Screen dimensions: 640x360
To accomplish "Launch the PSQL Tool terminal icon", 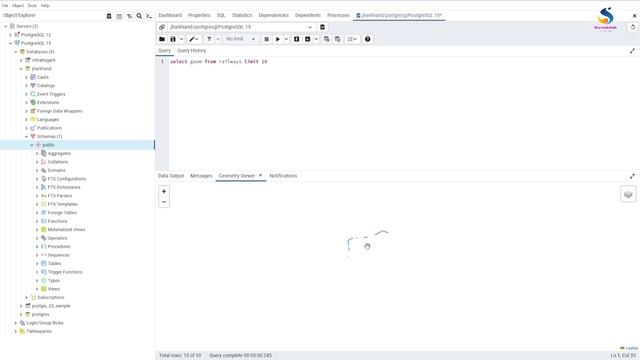I will point(149,16).
